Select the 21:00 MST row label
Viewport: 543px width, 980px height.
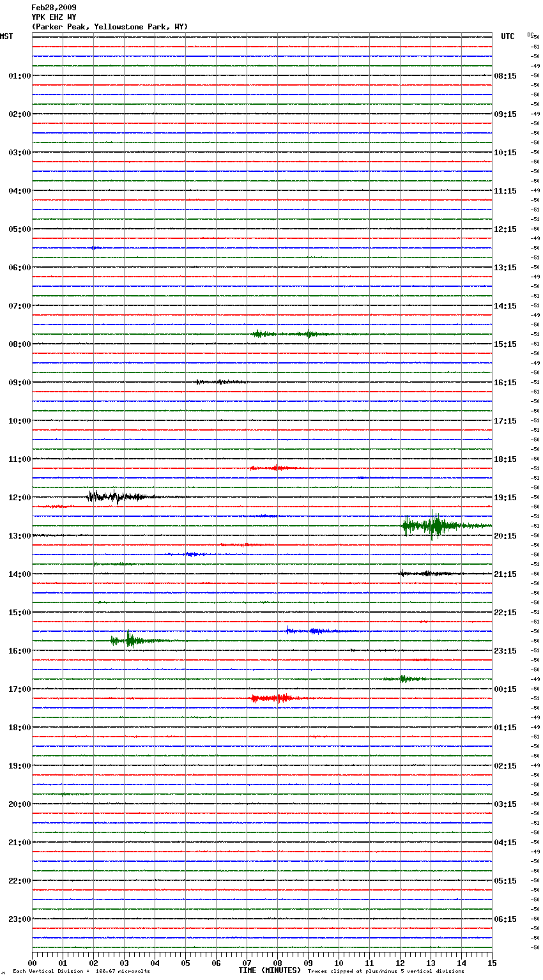[x=20, y=843]
